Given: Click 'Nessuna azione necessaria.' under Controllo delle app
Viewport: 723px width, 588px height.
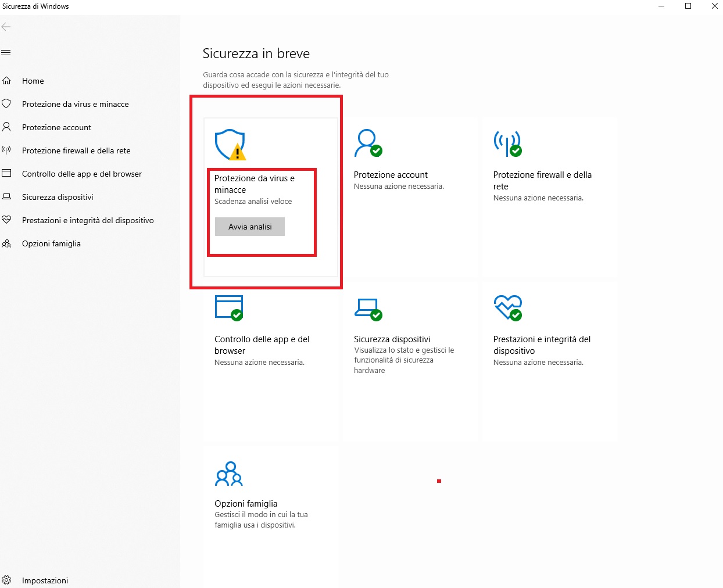Looking at the screenshot, I should tap(259, 363).
